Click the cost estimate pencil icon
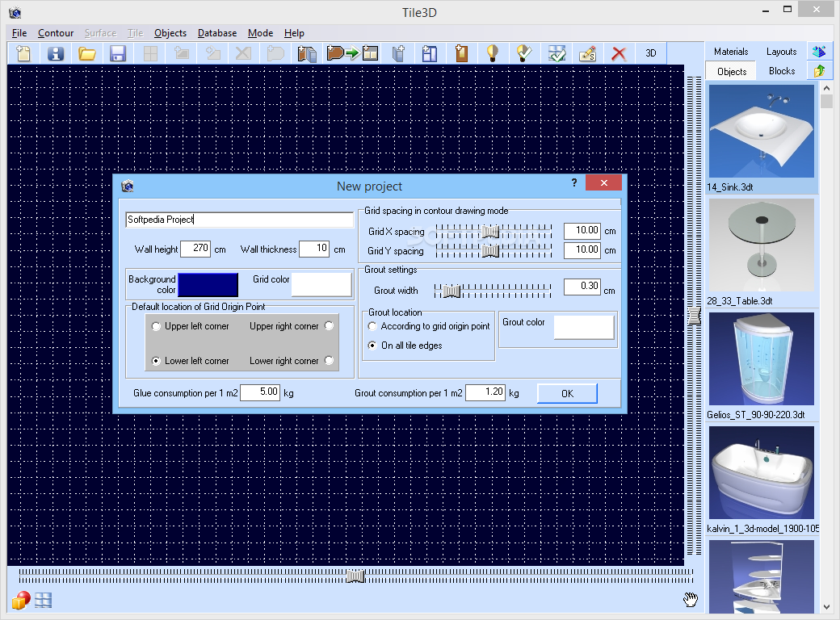 588,53
